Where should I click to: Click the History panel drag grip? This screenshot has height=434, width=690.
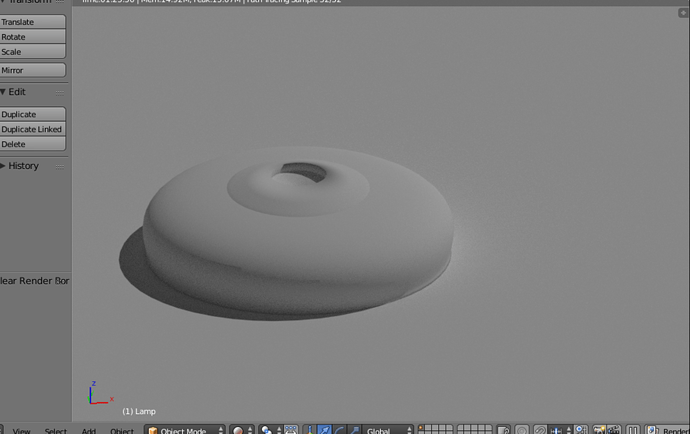click(60, 166)
